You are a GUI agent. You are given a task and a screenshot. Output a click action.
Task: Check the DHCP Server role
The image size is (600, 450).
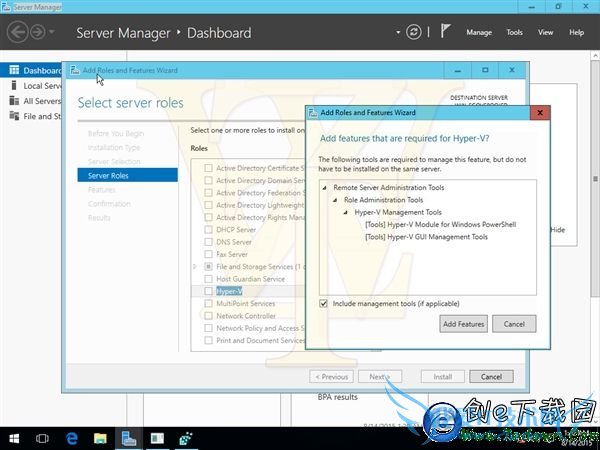click(209, 230)
